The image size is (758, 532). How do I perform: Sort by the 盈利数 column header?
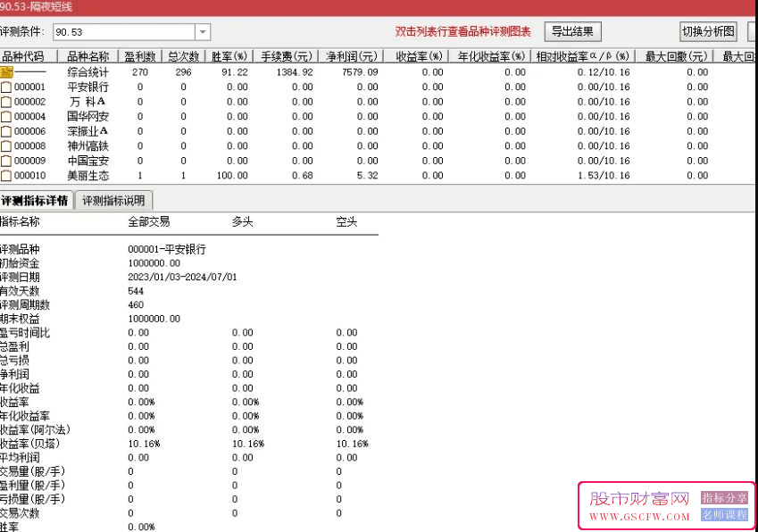tap(139, 56)
